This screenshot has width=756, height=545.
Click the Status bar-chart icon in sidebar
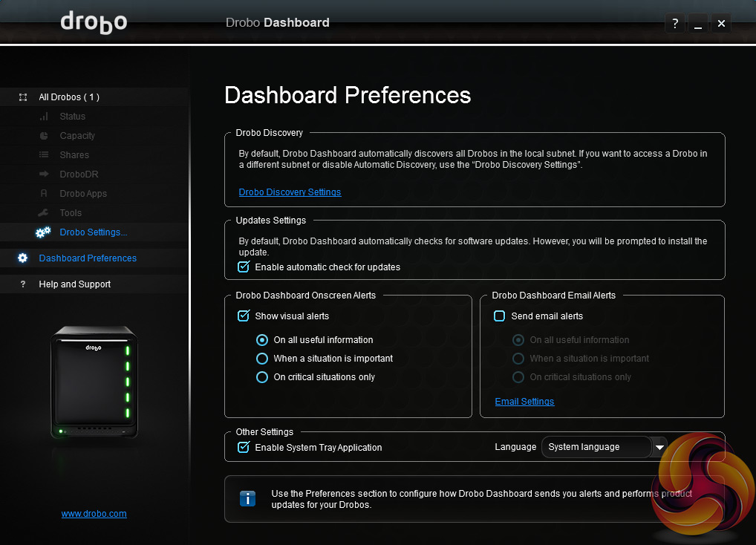pos(44,117)
